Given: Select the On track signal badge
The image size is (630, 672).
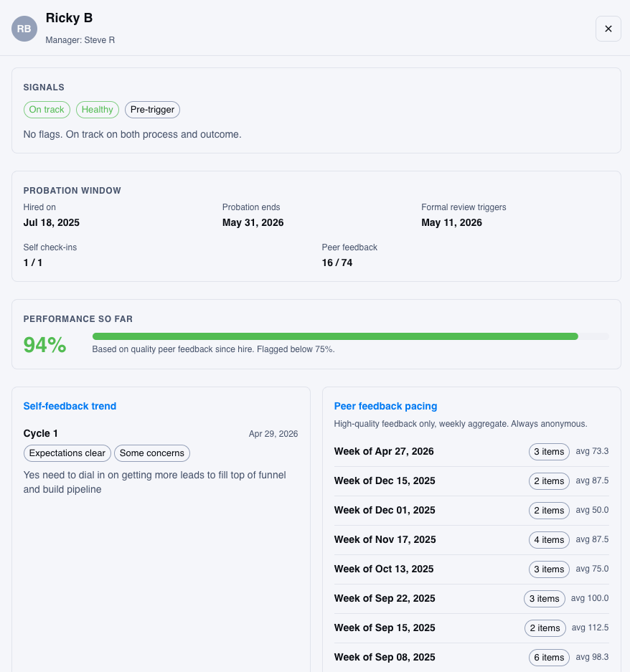Looking at the screenshot, I should [x=47, y=110].
